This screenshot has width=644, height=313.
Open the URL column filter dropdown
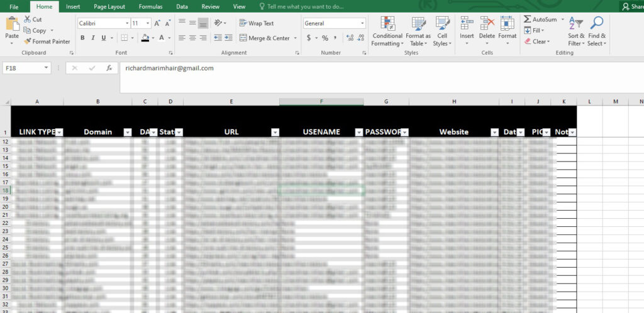point(275,132)
